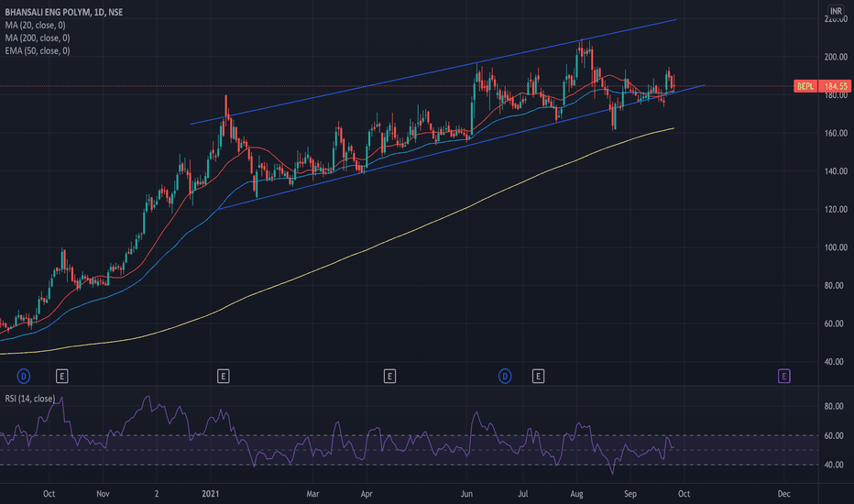Click the 200.00 price axis label
Screen dimensions: 854x504
(x=836, y=57)
